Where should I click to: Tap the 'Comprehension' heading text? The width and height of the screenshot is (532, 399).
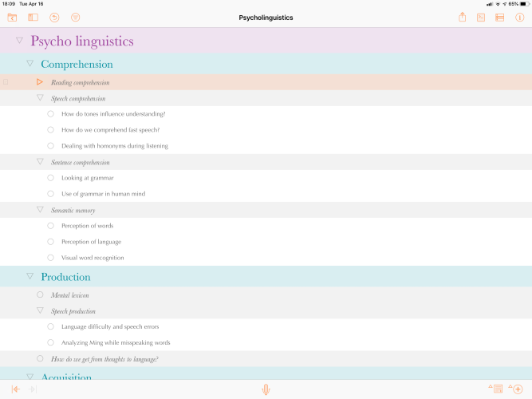[x=77, y=64]
